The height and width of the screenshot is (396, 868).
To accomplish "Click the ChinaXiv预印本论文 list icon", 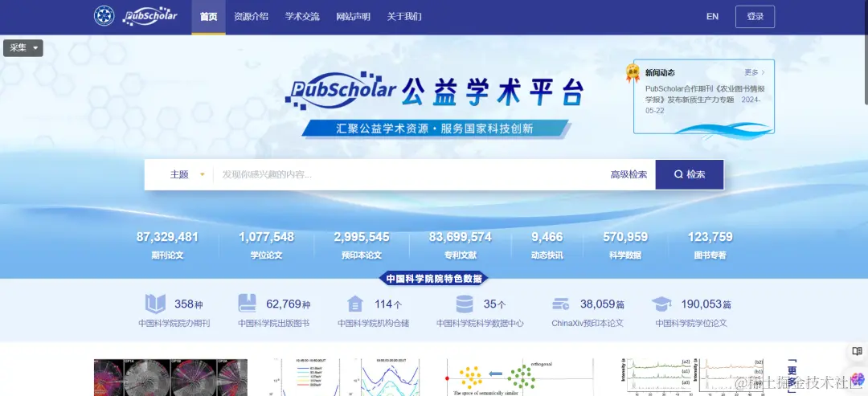I will 561,304.
